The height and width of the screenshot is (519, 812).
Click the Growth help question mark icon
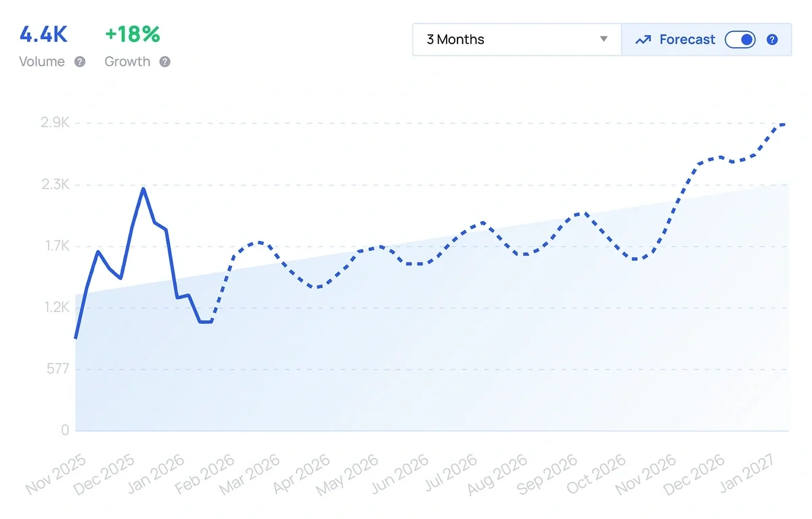(164, 62)
